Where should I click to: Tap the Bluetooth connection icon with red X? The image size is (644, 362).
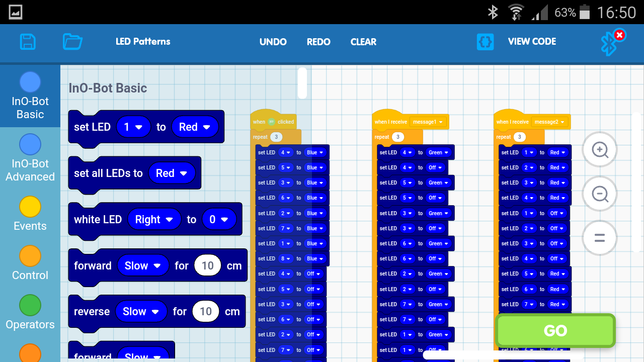[x=612, y=42]
